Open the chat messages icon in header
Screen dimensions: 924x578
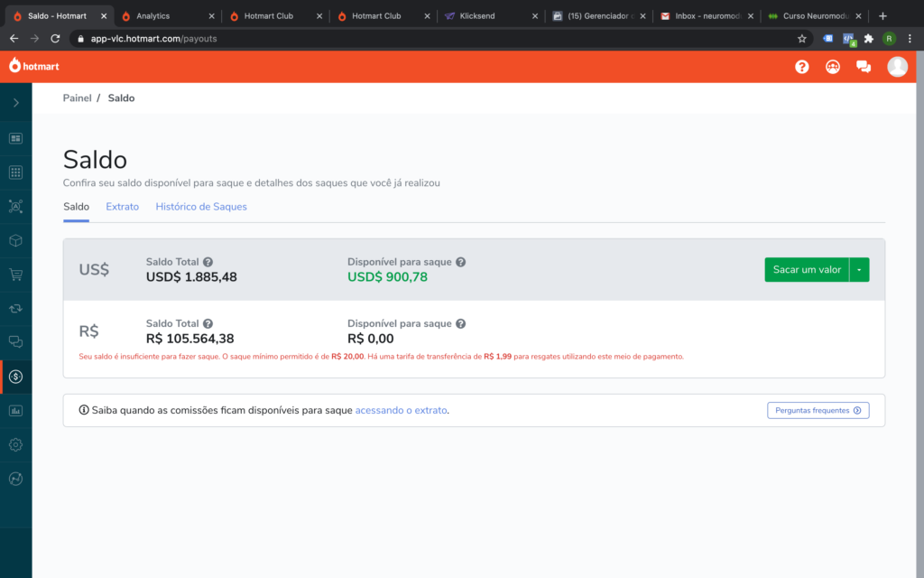864,67
